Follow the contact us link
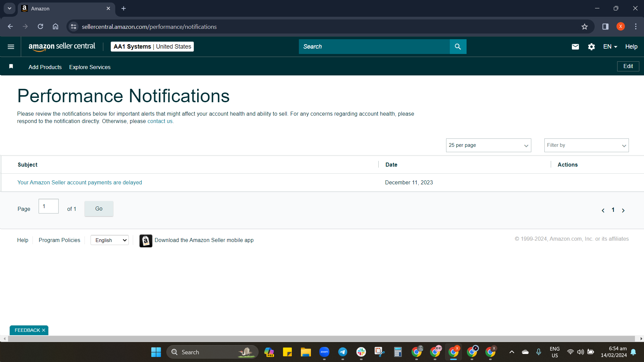The image size is (644, 362). click(x=160, y=121)
